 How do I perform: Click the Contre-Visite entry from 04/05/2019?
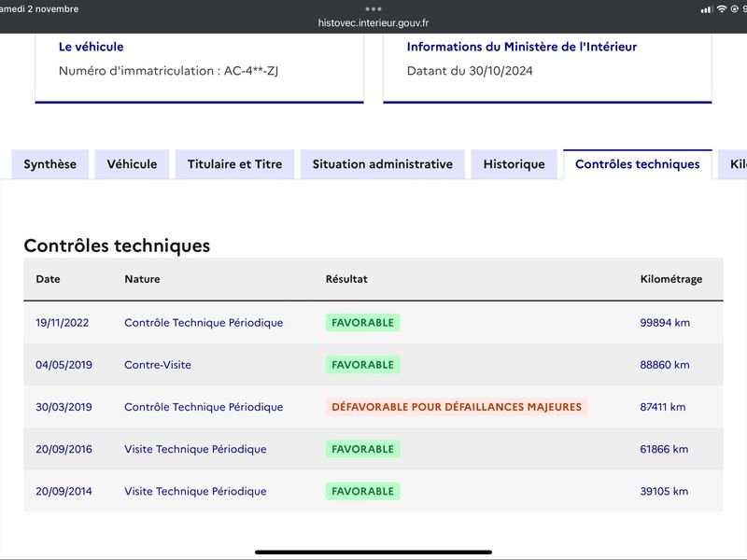158,365
